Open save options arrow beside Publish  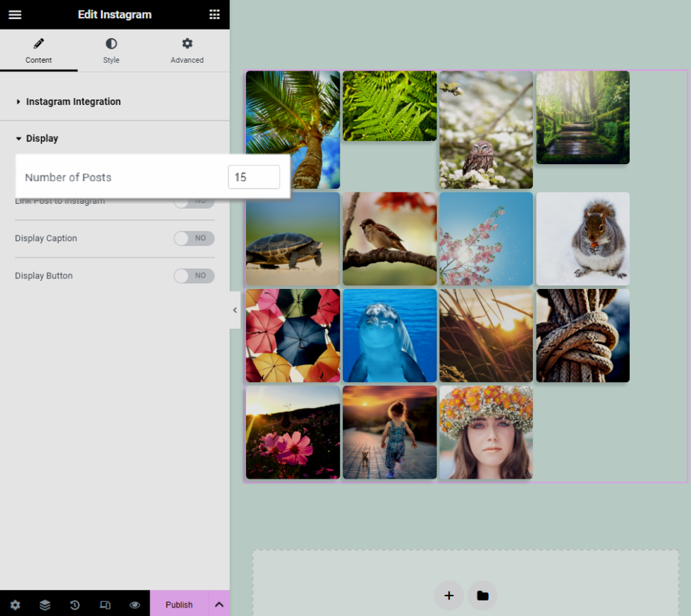coord(219,604)
